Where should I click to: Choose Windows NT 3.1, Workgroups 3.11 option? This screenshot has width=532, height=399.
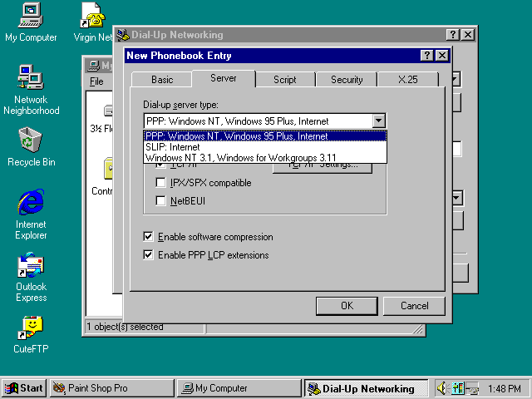[265, 158]
